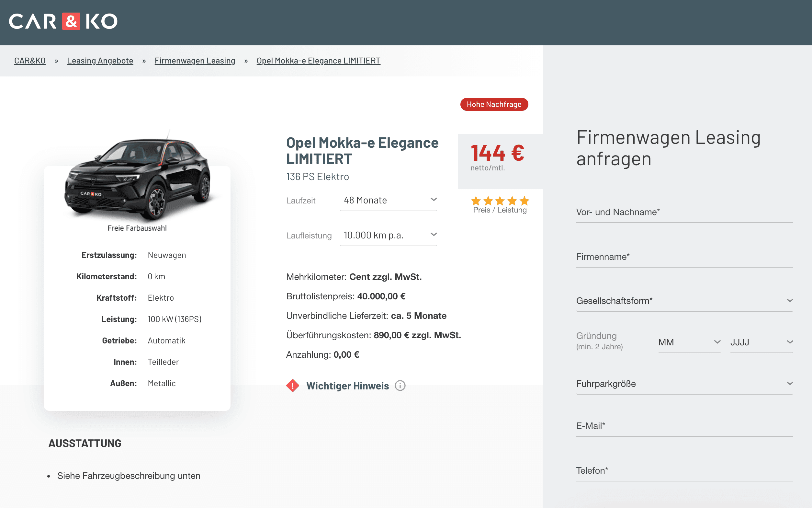This screenshot has width=812, height=508.
Task: Click the Mehrkilometer Cent zzgl. MwSt. line
Action: click(x=354, y=277)
